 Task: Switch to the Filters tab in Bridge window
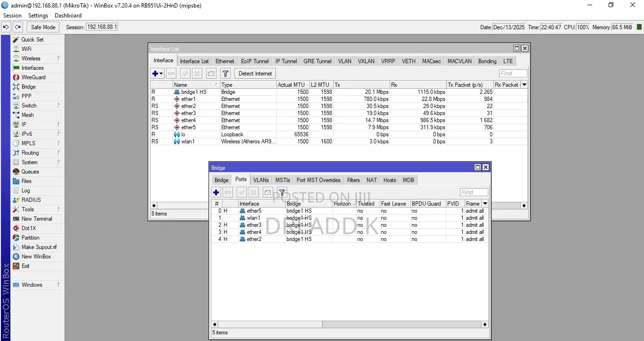tap(353, 180)
